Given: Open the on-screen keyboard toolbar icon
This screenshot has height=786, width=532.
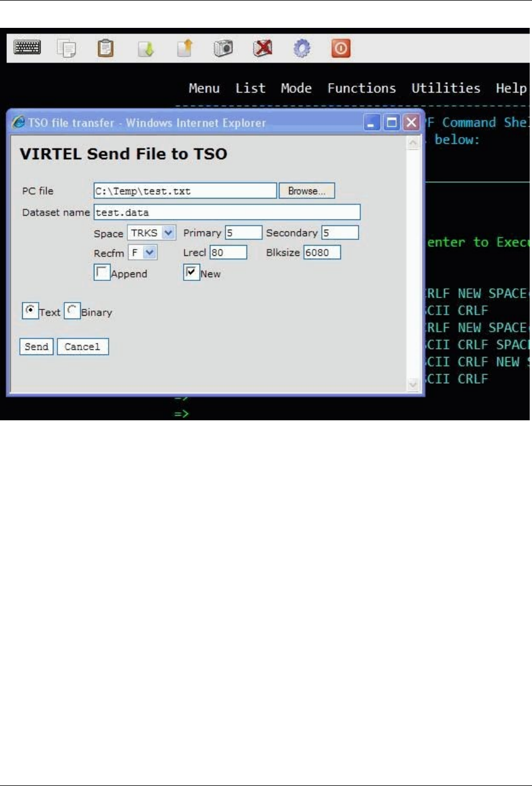Looking at the screenshot, I should [x=27, y=48].
